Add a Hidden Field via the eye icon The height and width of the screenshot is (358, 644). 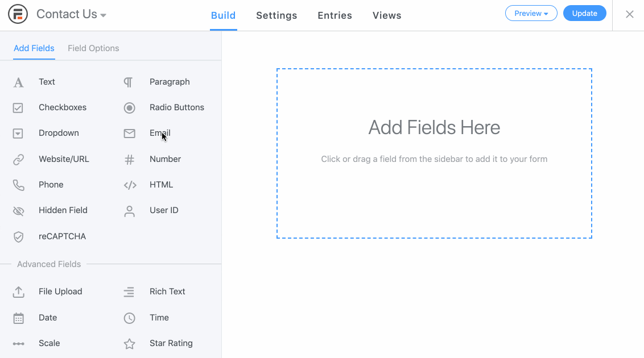click(x=19, y=210)
